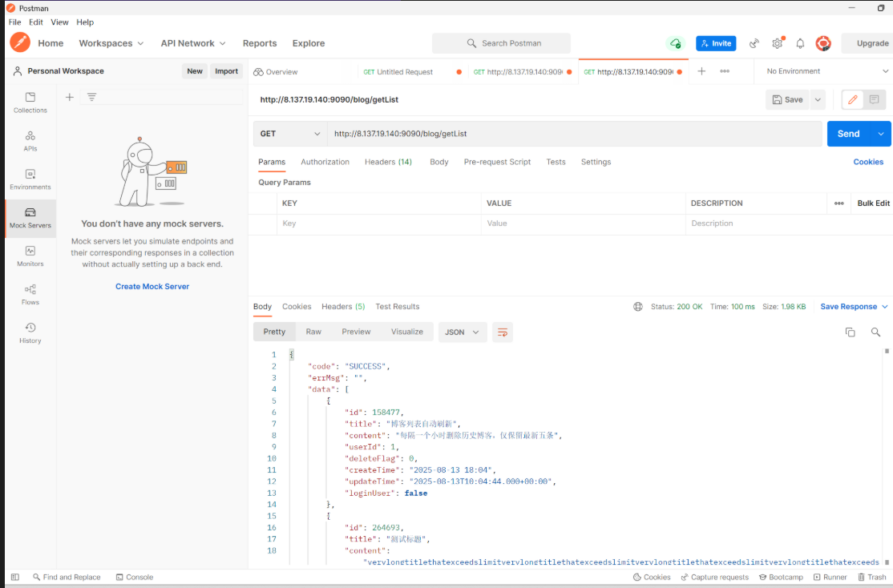Search within the response body
Viewport: 893px width, 588px height.
pos(876,332)
